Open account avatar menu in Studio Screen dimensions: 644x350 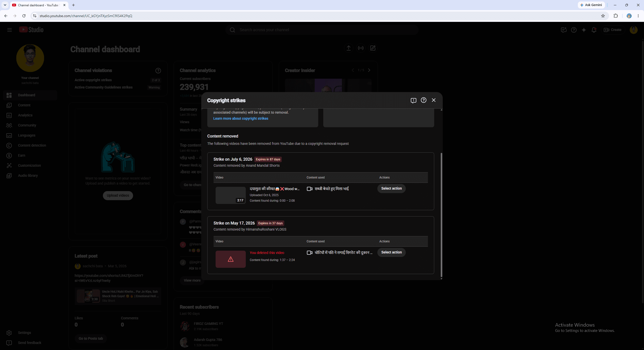point(634,30)
